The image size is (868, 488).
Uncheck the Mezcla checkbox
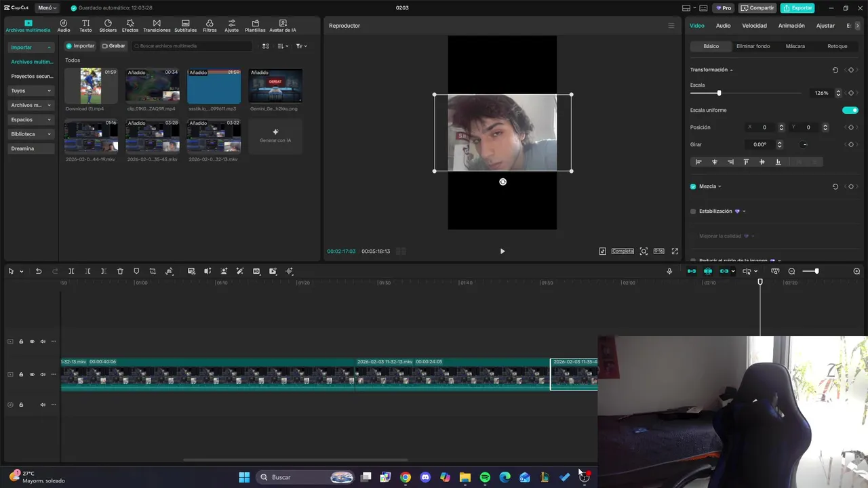click(693, 186)
